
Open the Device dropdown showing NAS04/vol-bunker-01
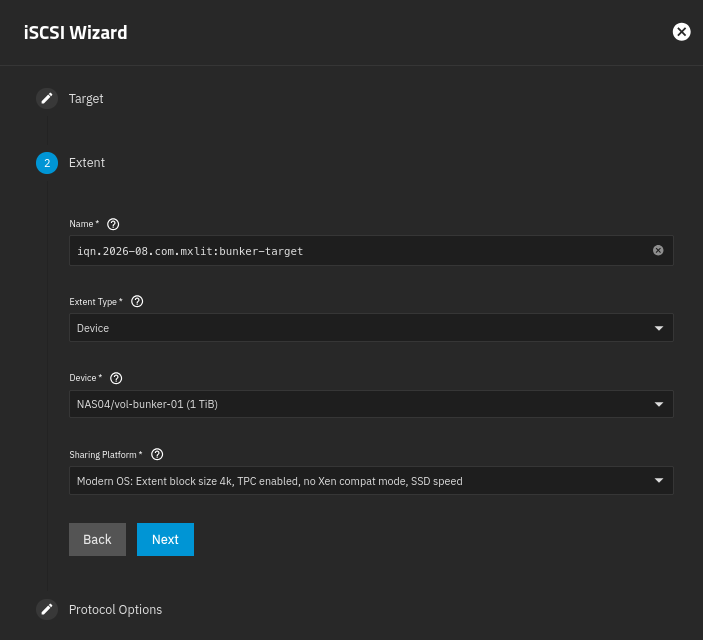pos(371,404)
